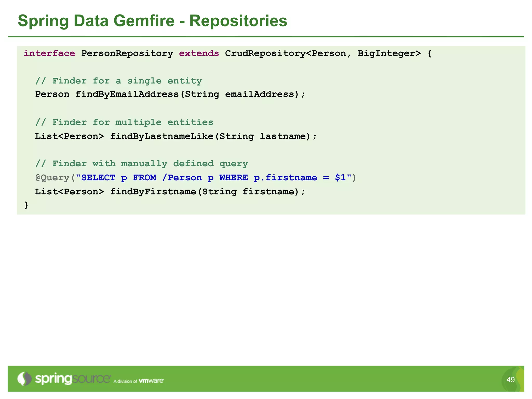Click the slide title 'Spring Data Gemfire - Repositories'
Viewport: 532px width, 399px height.
click(x=152, y=21)
